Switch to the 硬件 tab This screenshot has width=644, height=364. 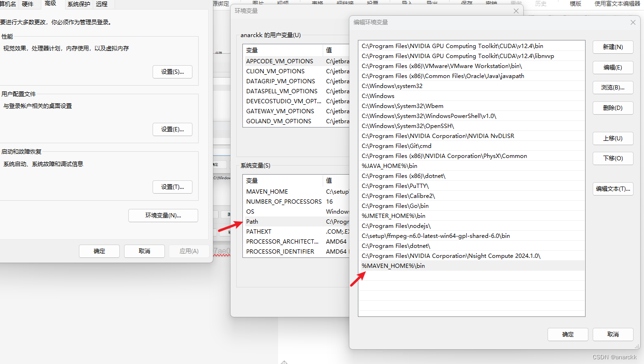(x=28, y=4)
